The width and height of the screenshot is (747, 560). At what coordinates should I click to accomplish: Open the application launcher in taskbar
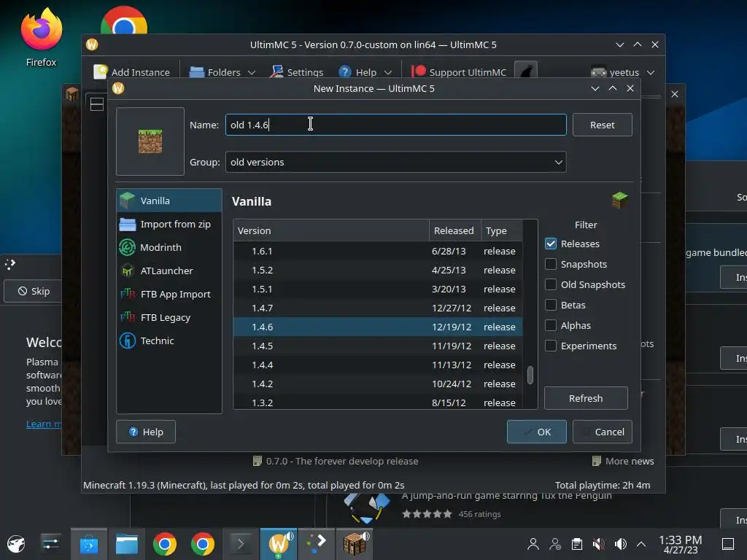pos(16,543)
